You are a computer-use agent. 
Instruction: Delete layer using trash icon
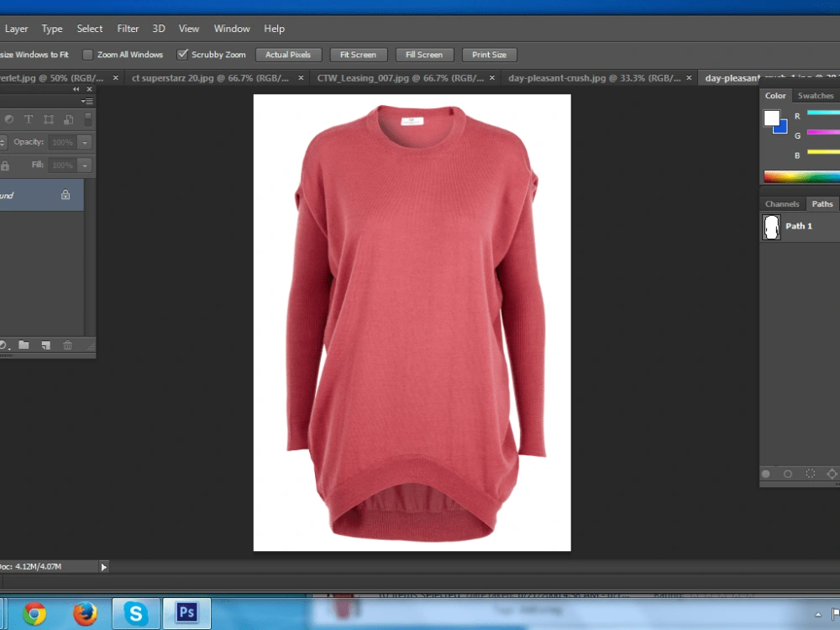(67, 345)
